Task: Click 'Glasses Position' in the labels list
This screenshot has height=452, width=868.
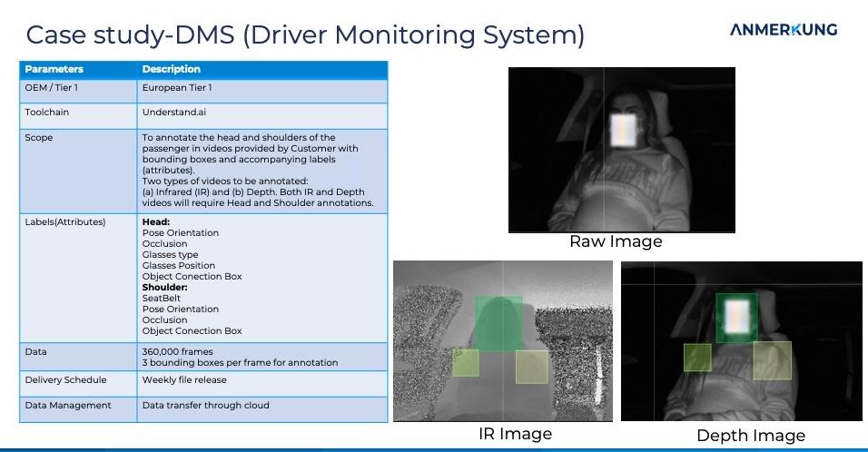Action: click(178, 266)
